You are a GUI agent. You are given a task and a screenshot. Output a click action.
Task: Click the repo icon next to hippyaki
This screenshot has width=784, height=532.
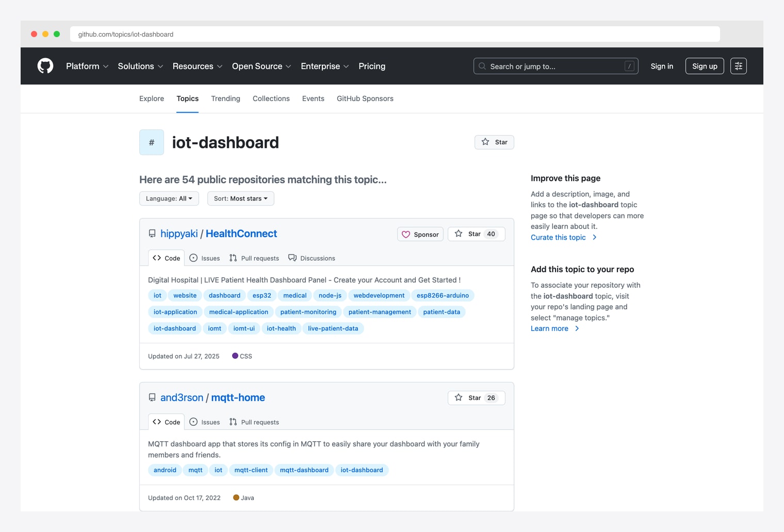click(152, 234)
